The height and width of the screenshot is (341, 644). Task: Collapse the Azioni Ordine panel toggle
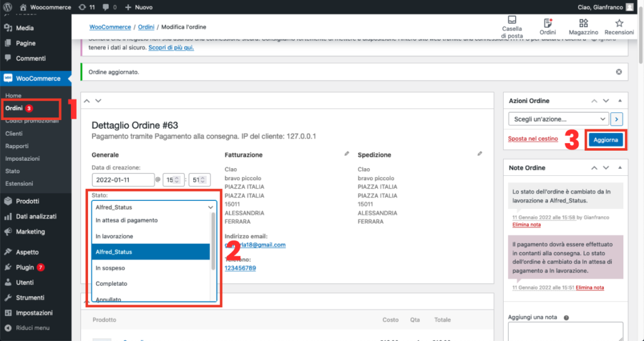(619, 101)
